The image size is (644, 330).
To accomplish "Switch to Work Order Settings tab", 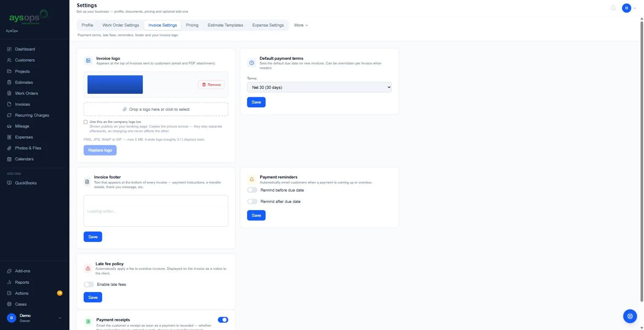I will (120, 25).
